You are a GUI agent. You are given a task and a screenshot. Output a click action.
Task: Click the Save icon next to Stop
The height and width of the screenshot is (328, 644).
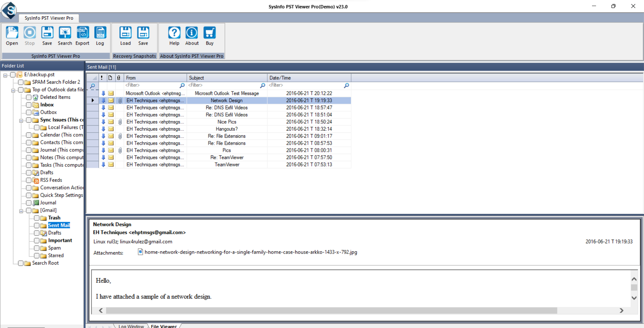[47, 33]
